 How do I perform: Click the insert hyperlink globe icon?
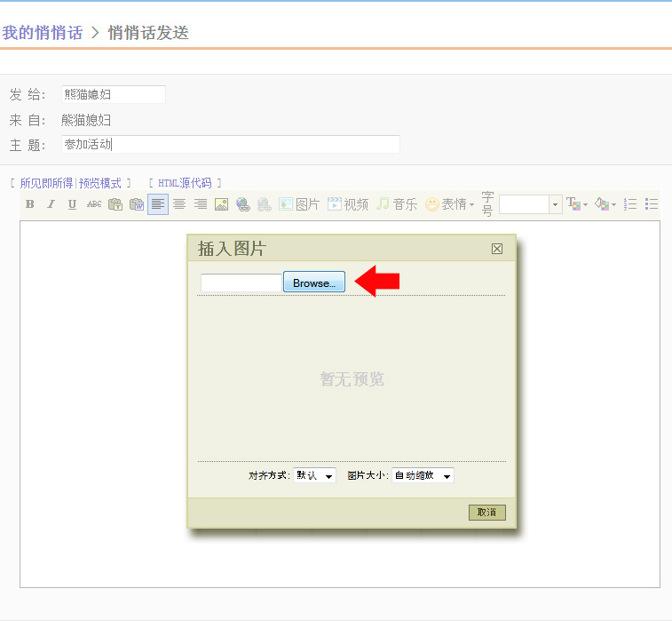click(243, 204)
